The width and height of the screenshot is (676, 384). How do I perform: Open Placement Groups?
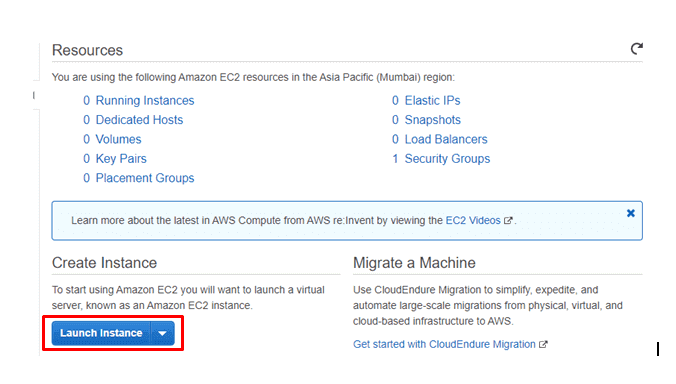tap(145, 178)
